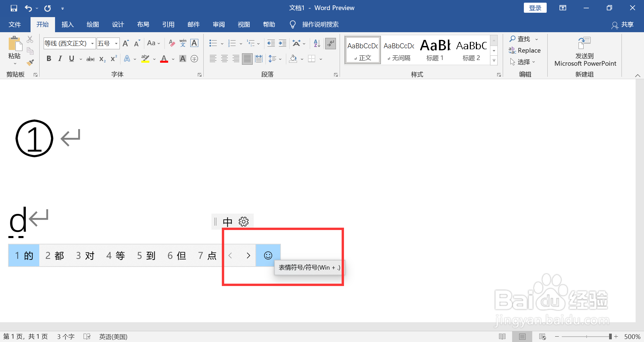Screen dimensions: 644x342
Task: Apply character border icon
Action: tap(194, 43)
